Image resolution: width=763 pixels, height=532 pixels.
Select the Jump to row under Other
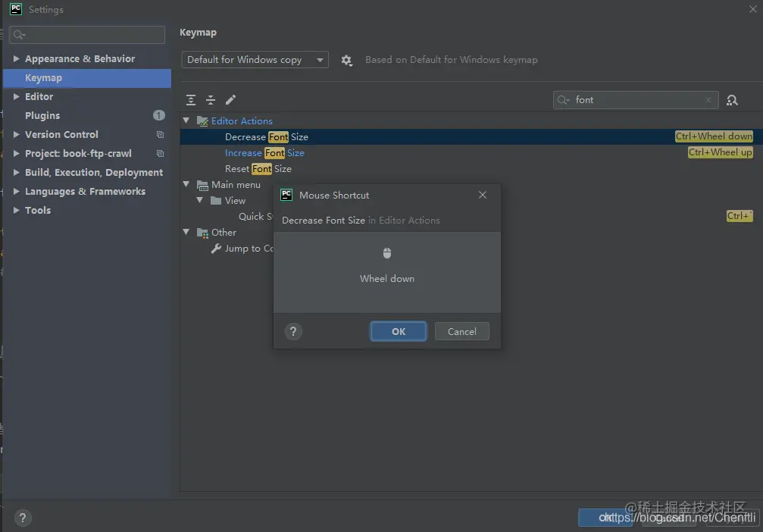(249, 249)
